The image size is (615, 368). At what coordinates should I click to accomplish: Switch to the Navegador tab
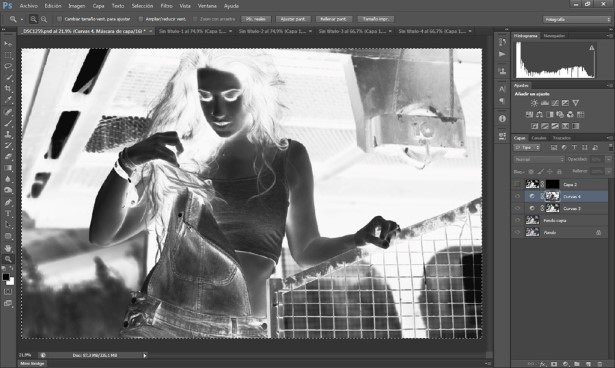pos(554,36)
